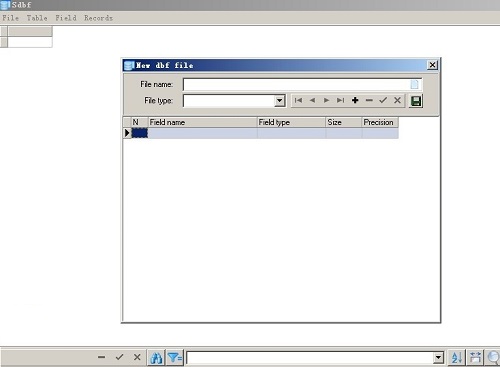
Task: Browse for file with the document icon
Action: (414, 84)
